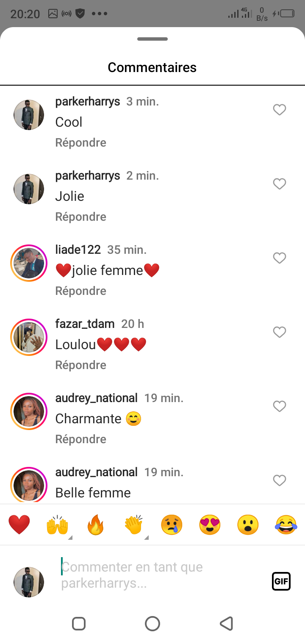Screen dimensions: 305x644
Task: Insert the clapping hands emoji
Action: tap(133, 525)
